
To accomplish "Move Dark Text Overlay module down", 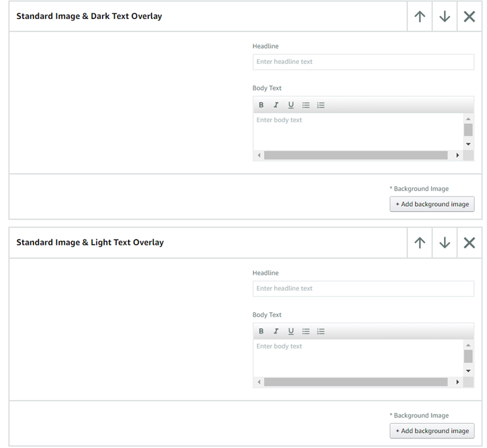I will coord(444,16).
